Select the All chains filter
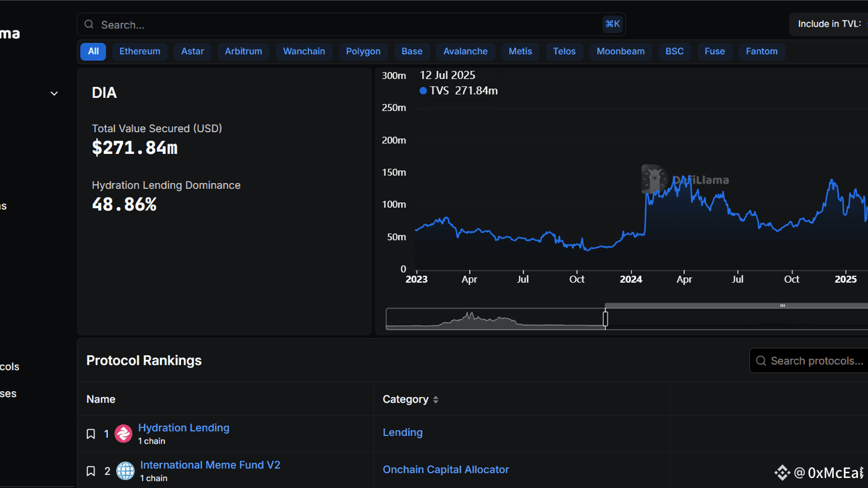 [x=93, y=51]
